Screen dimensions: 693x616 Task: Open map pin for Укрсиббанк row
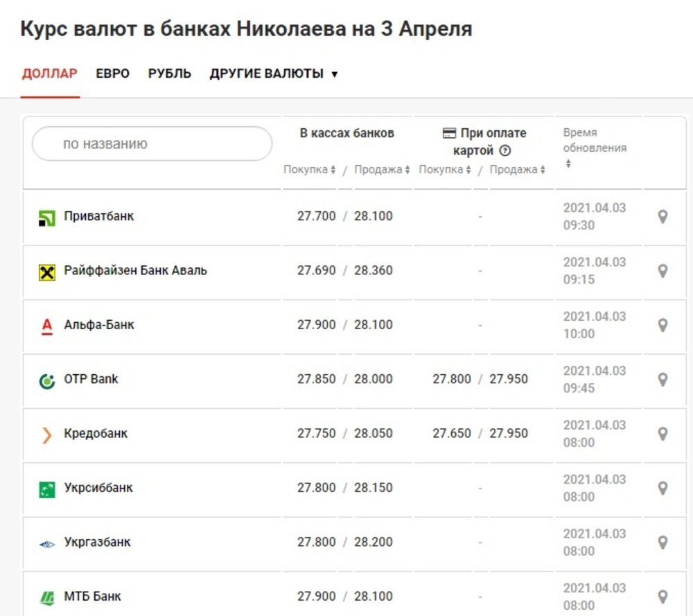tap(663, 489)
